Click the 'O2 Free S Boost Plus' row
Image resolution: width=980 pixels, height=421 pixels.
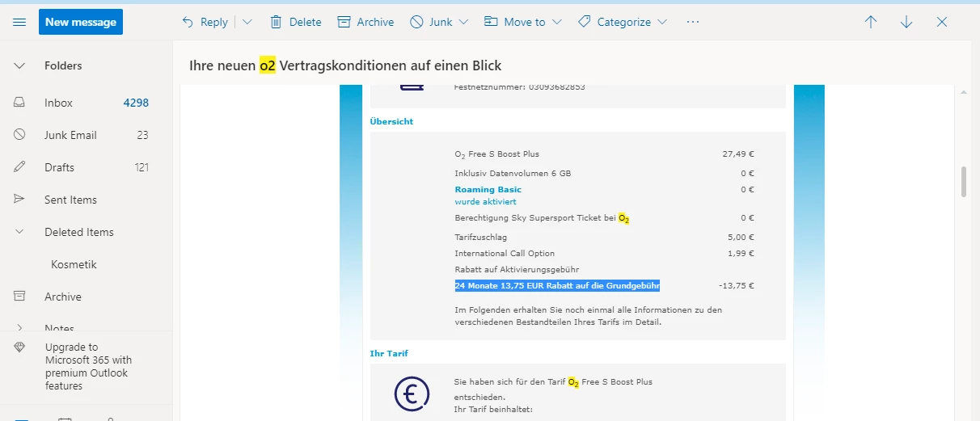click(x=496, y=154)
